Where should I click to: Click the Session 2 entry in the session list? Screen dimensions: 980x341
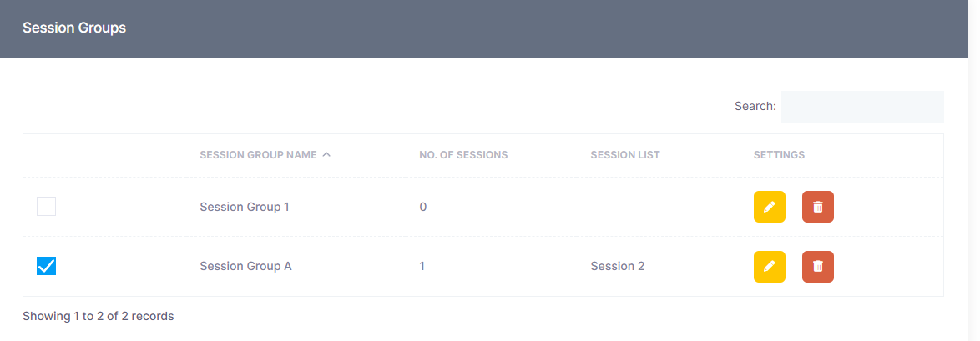click(617, 267)
